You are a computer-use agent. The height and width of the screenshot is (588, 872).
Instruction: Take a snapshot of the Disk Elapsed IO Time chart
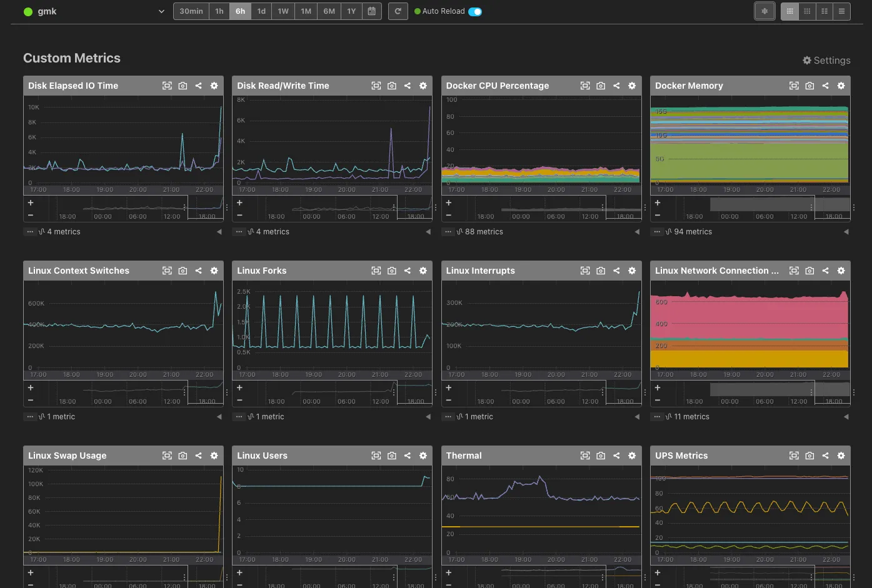(183, 86)
